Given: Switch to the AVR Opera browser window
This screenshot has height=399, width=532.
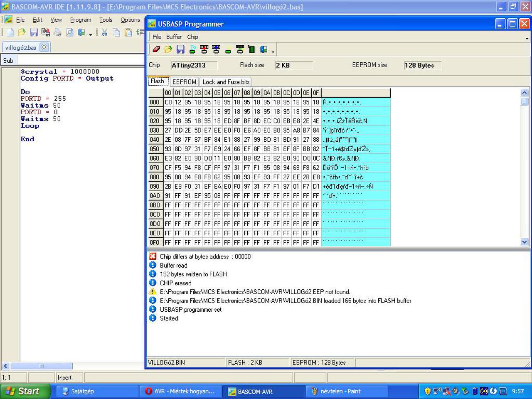Looking at the screenshot, I should (x=181, y=391).
